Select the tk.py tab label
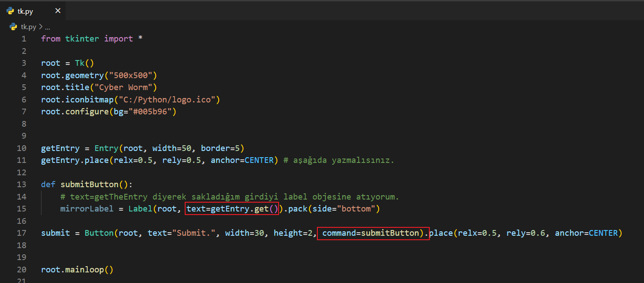Image resolution: width=644 pixels, height=283 pixels. tap(25, 11)
